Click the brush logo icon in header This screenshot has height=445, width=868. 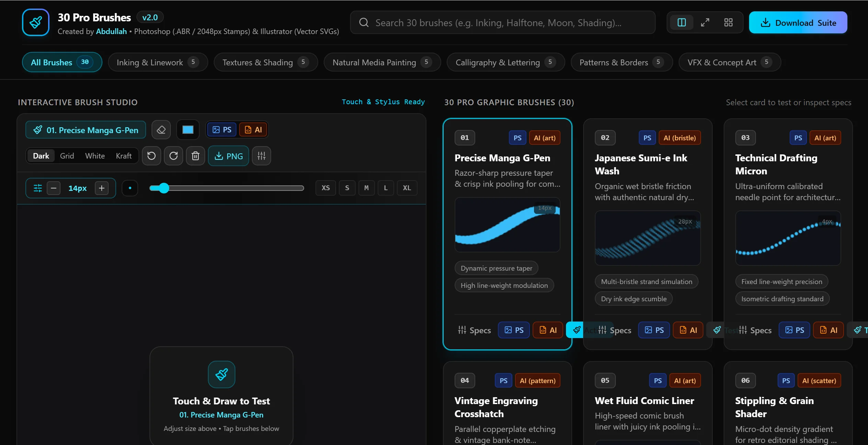click(x=36, y=22)
